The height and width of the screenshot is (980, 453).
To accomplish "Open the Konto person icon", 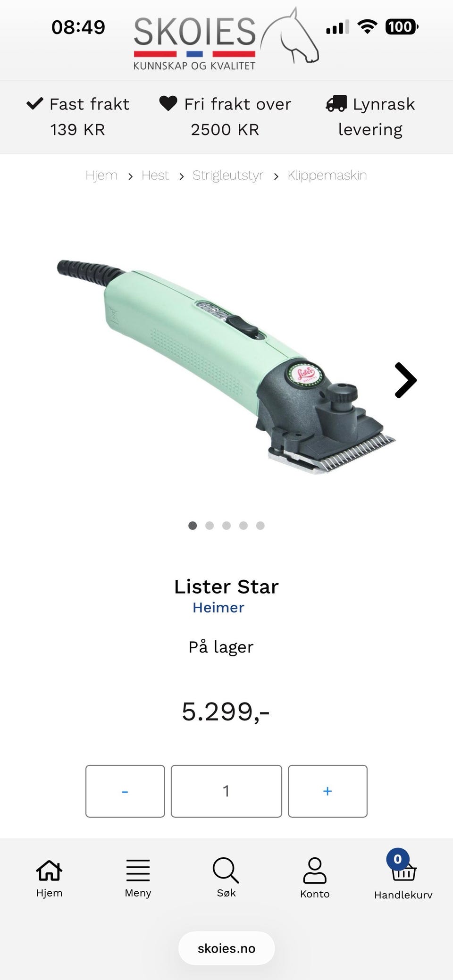I will [315, 871].
